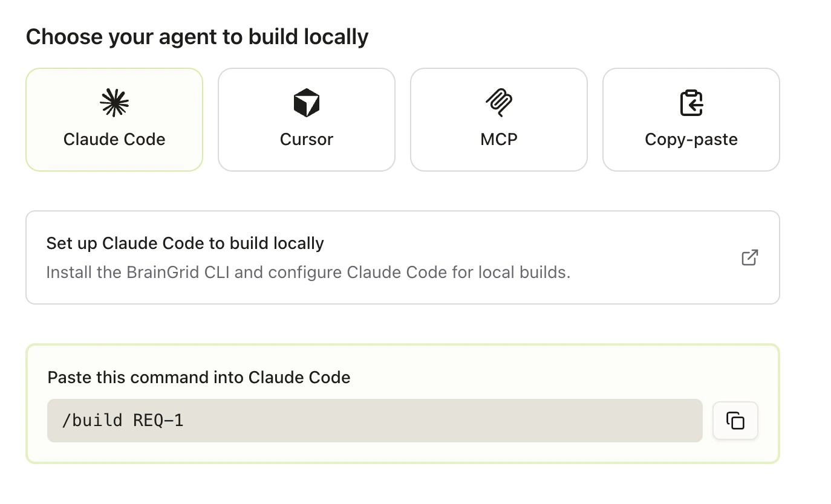Copy the build command using the copy icon
831x504 pixels.
735,421
